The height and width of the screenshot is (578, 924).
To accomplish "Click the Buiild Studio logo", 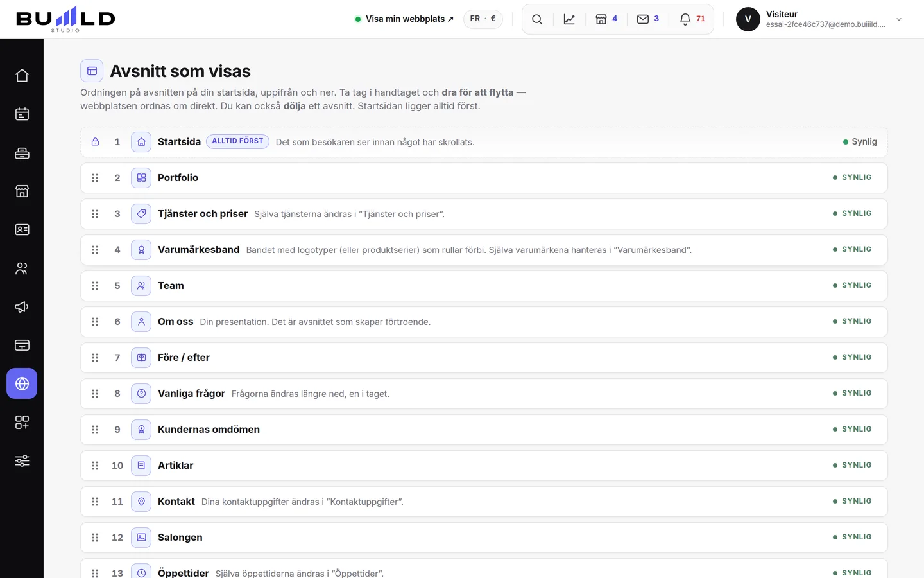I will [x=65, y=19].
